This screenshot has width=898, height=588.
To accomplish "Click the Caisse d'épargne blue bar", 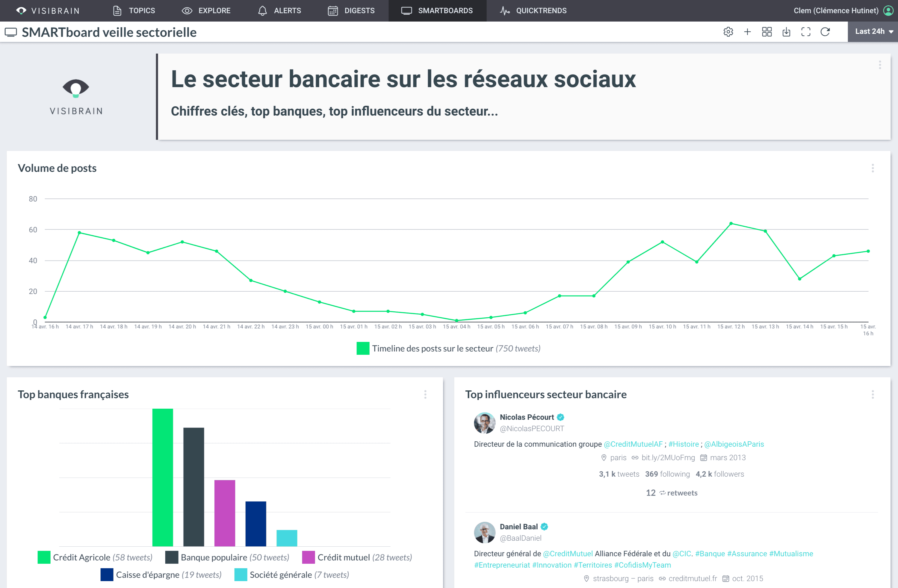I will click(x=256, y=524).
